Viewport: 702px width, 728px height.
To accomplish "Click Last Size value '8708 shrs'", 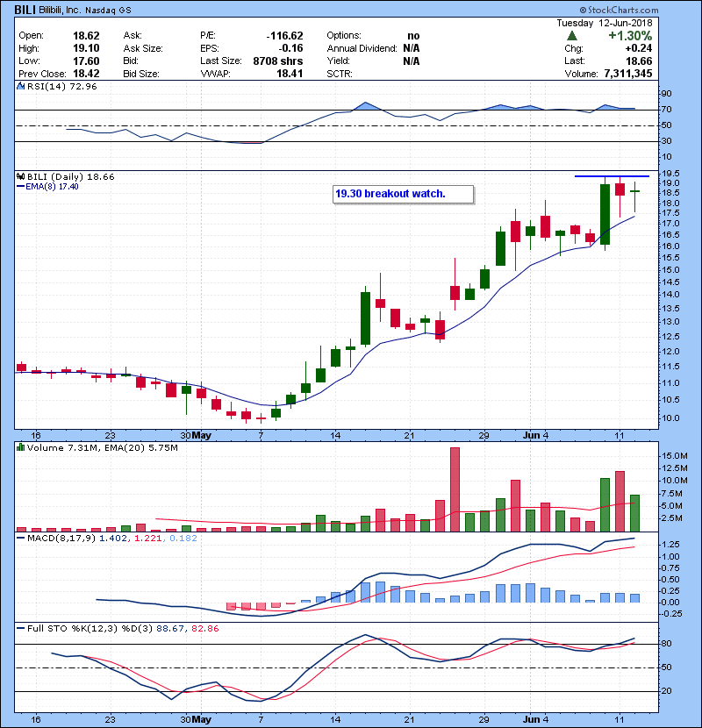I will point(278,61).
